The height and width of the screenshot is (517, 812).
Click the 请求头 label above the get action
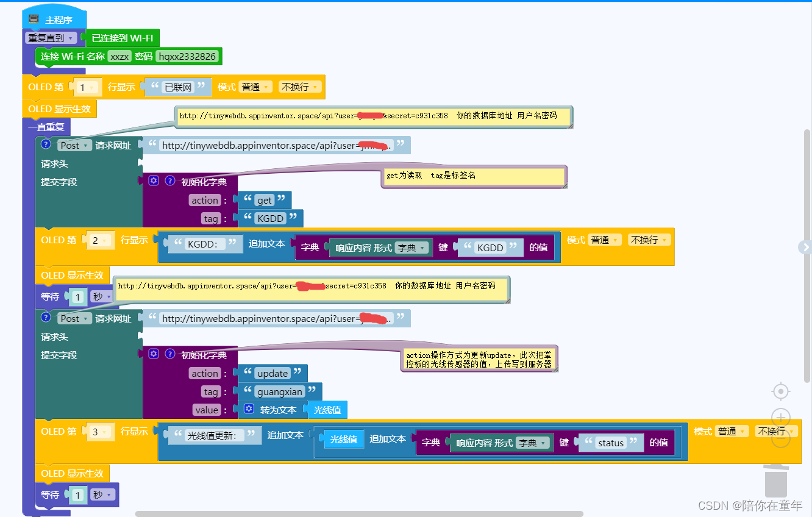point(54,163)
